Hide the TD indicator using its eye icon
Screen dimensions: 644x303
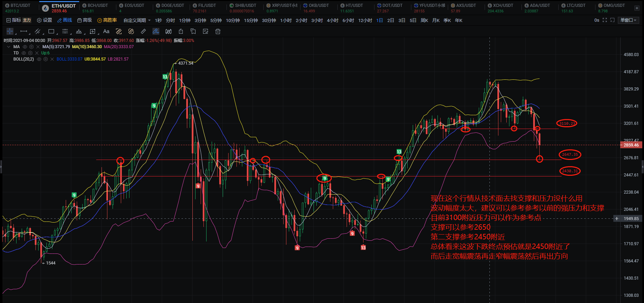[24, 53]
